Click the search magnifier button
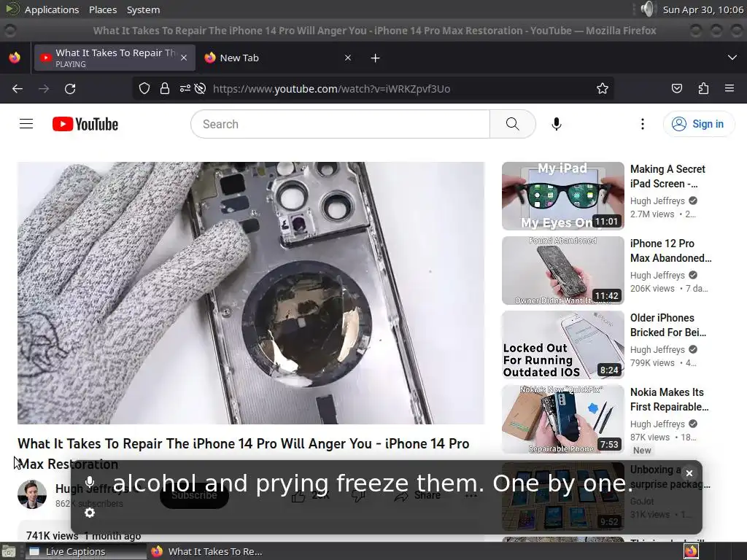The height and width of the screenshot is (560, 747). 513,124
